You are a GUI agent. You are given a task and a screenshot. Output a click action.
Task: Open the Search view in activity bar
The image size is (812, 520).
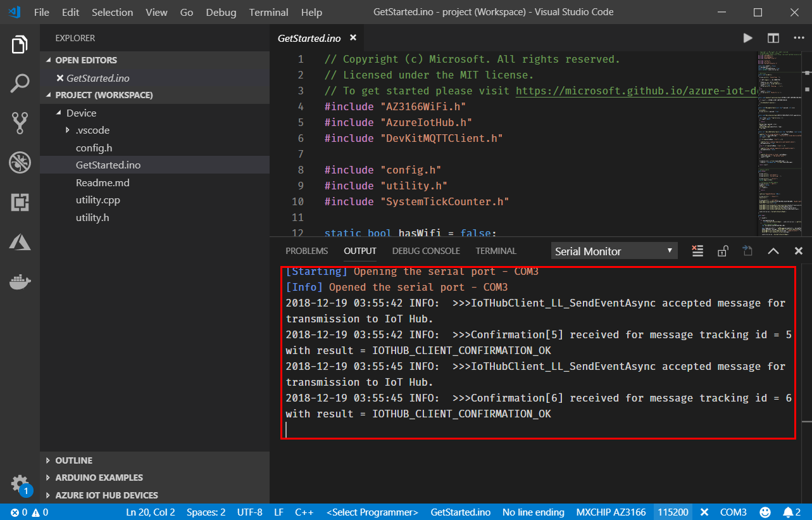(20, 84)
